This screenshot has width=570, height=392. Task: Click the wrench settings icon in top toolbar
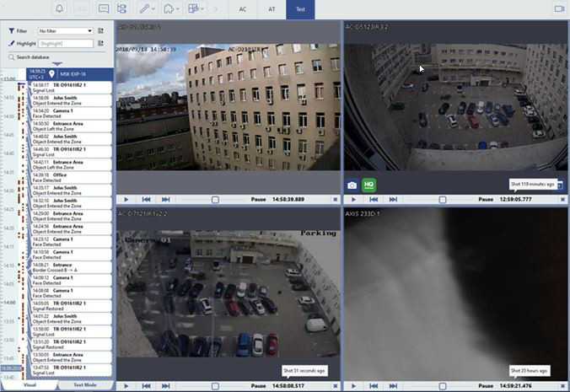click(x=147, y=8)
